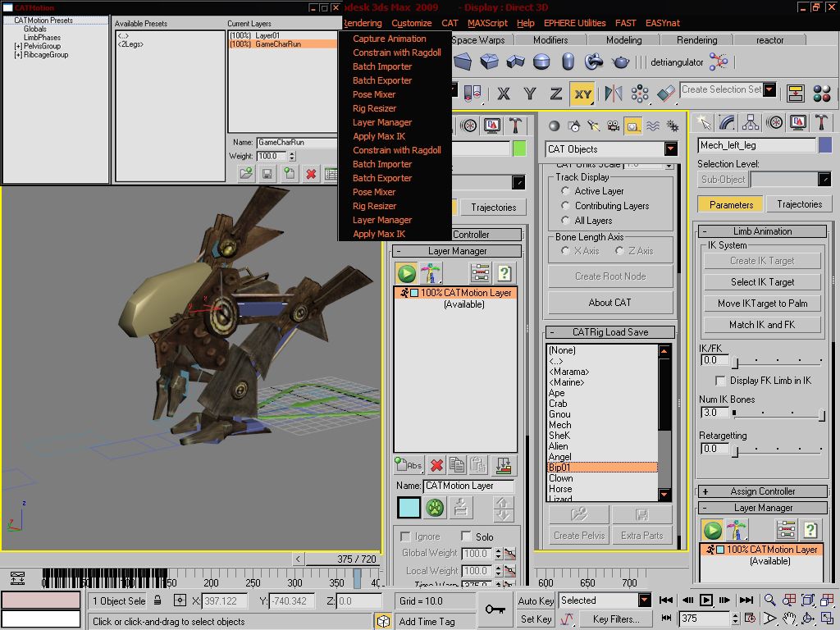
Task: Expand the RibcageGroup tree node
Action: (x=18, y=55)
